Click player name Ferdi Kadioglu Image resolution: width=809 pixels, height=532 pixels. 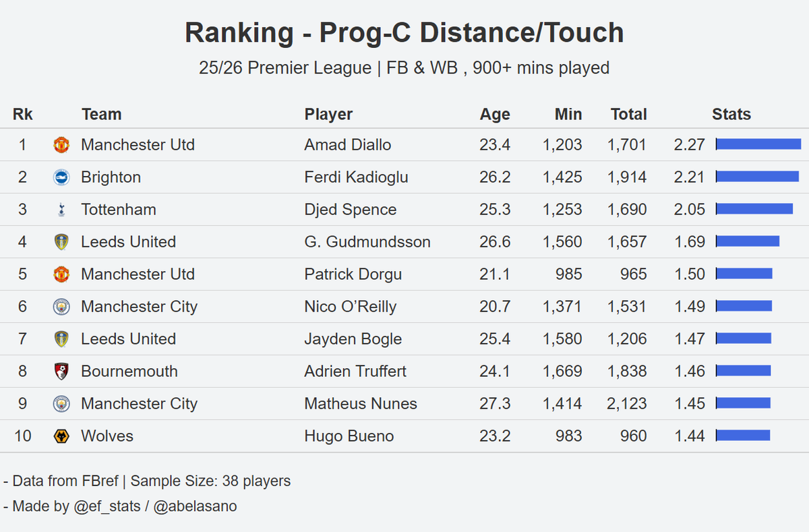(x=356, y=177)
